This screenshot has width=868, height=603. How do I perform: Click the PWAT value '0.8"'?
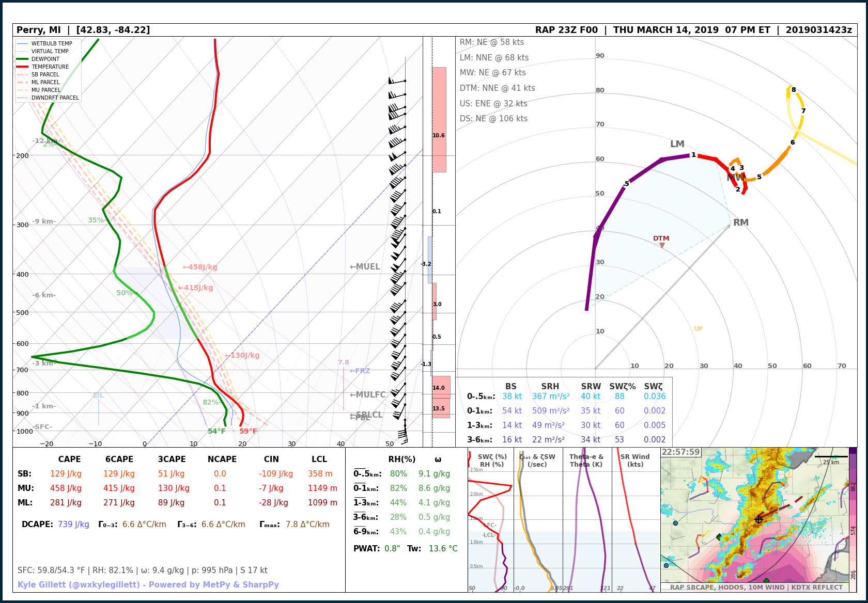pos(392,549)
